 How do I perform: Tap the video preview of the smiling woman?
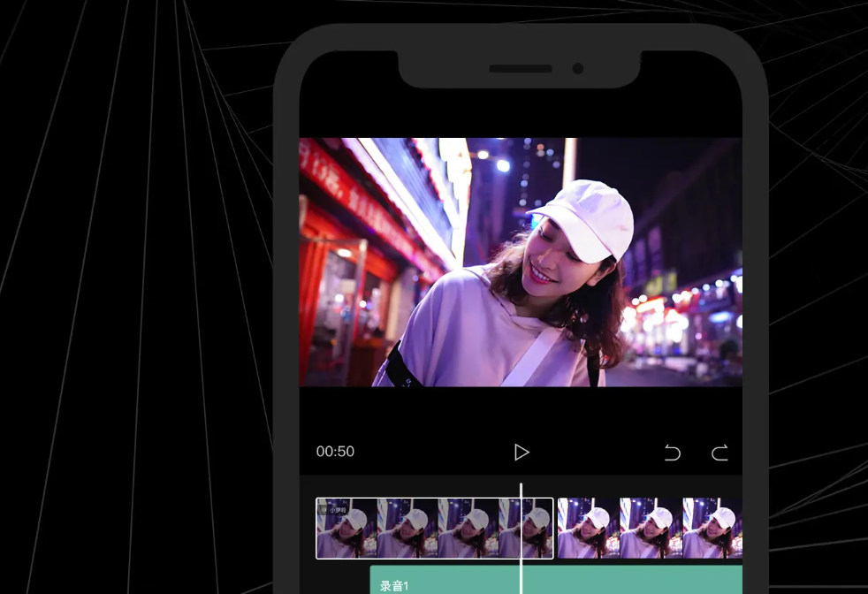521,262
